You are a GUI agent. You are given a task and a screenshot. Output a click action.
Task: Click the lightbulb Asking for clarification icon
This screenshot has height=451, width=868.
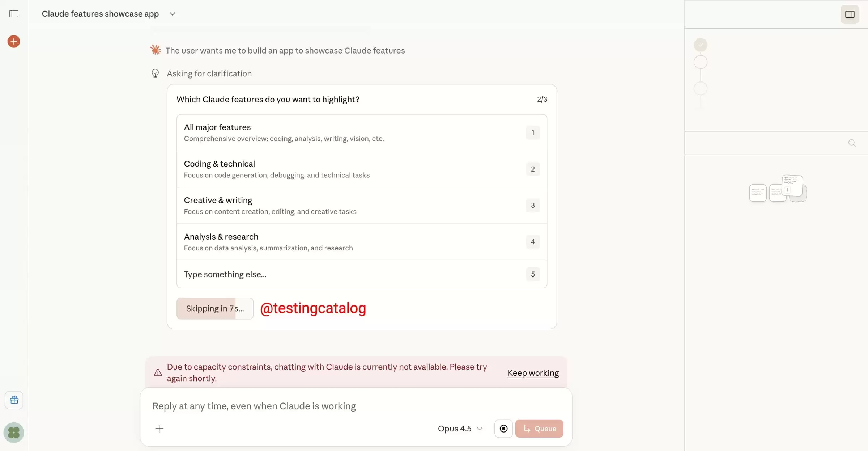(155, 74)
